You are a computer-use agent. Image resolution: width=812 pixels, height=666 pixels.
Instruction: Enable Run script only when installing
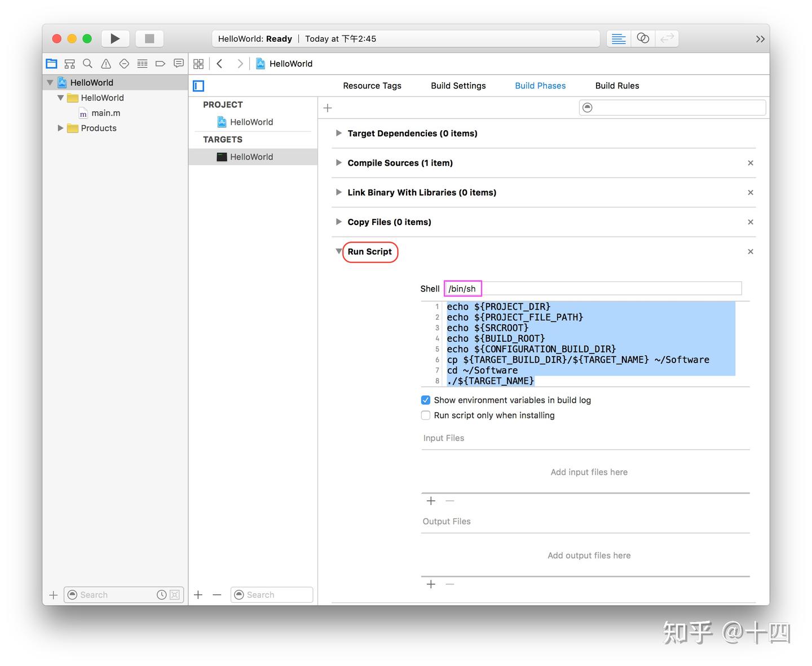426,415
